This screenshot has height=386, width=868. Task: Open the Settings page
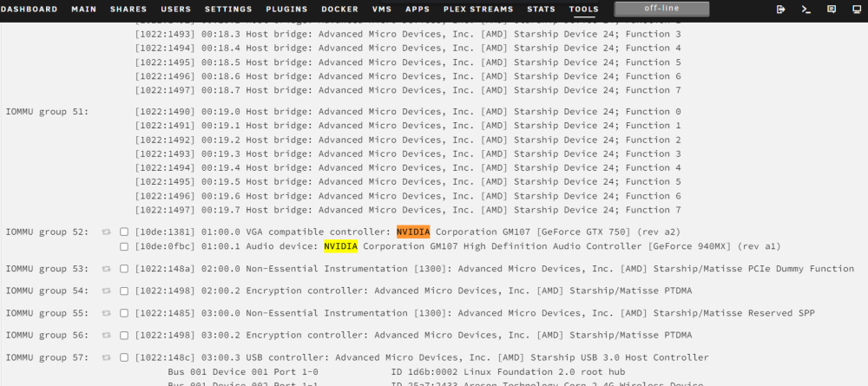(228, 10)
